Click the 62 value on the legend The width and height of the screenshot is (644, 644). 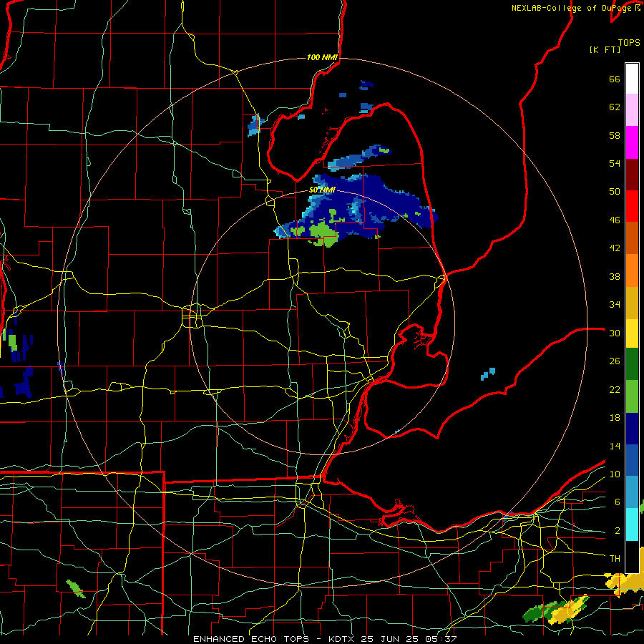(x=615, y=107)
